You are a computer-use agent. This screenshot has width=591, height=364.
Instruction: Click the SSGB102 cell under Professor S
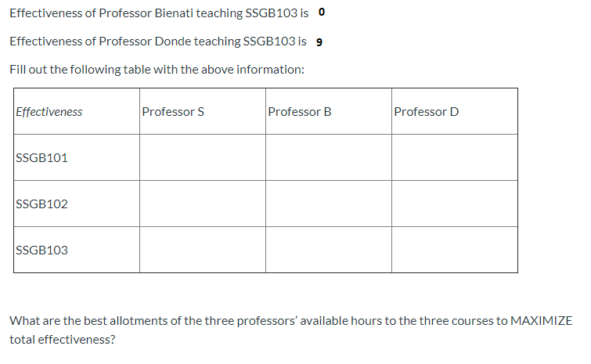(x=202, y=204)
